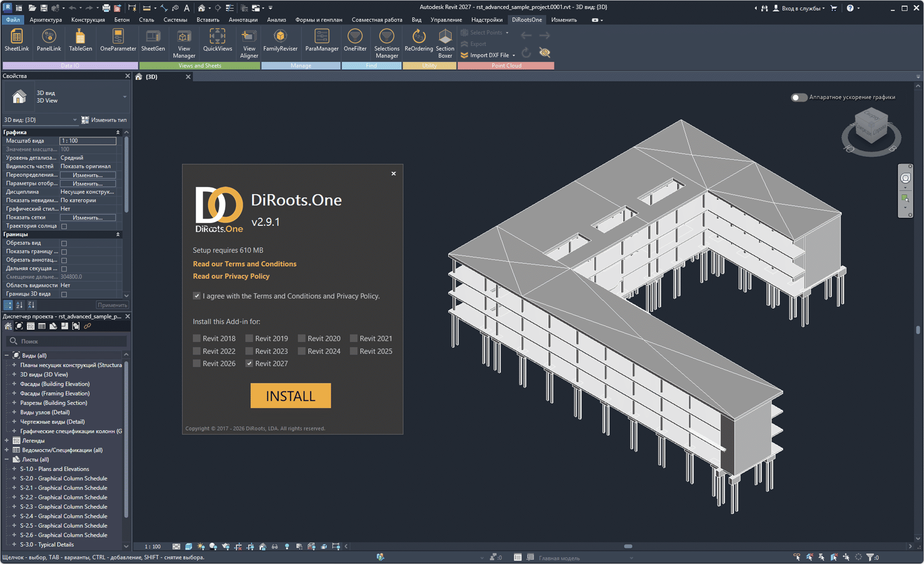Open the 3D вид: {3D} dropdown

(x=41, y=120)
